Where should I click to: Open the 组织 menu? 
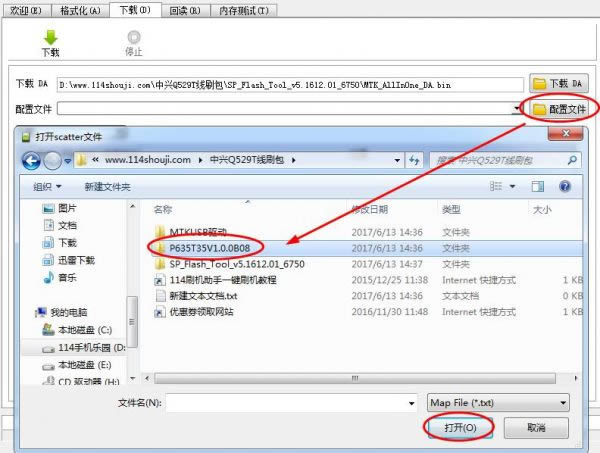pyautogui.click(x=47, y=187)
